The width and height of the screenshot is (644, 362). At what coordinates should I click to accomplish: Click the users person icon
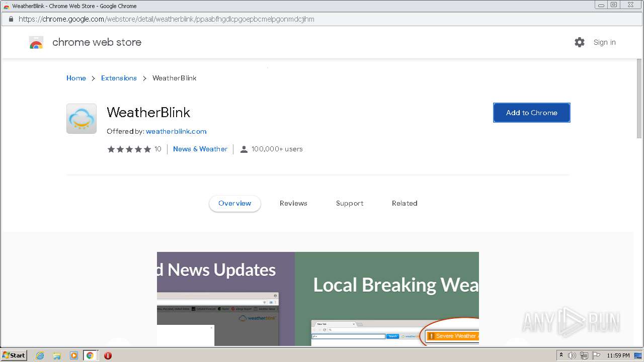244,149
